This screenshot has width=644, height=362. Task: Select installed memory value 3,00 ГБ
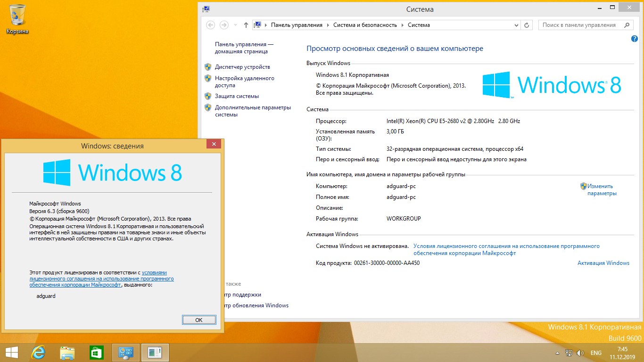click(395, 132)
